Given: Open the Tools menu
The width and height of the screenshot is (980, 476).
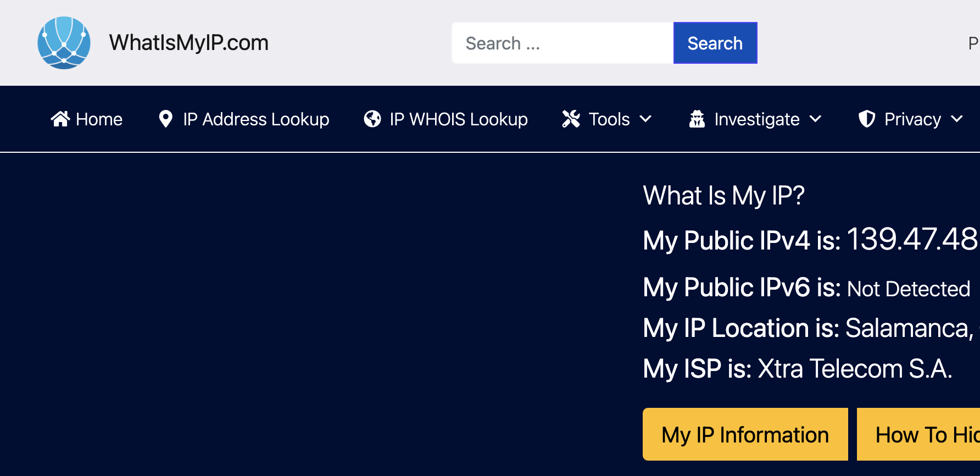Looking at the screenshot, I should [x=609, y=119].
